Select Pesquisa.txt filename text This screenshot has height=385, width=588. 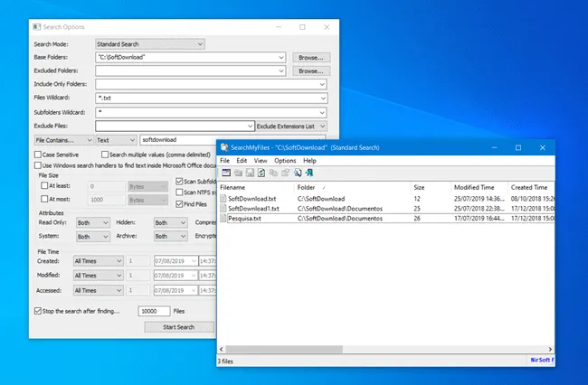pos(244,219)
